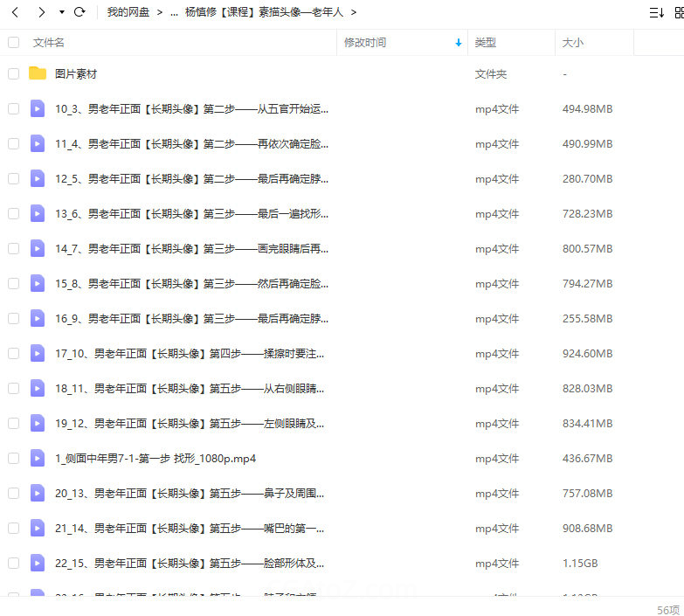Tick the select-all checkbox in header

[x=13, y=43]
